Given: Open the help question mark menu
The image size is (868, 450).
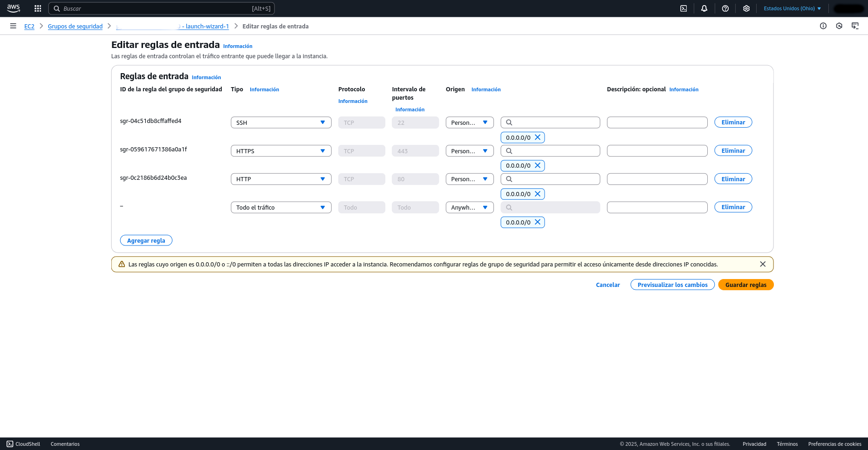Looking at the screenshot, I should (725, 8).
